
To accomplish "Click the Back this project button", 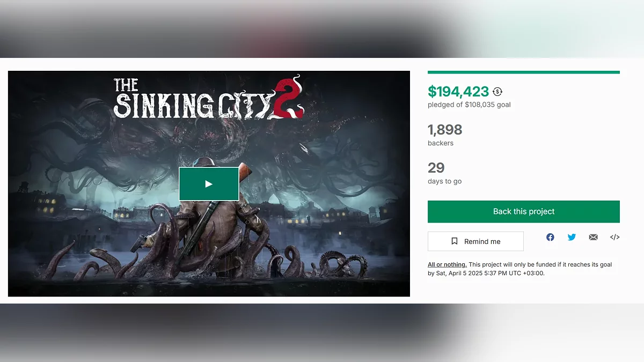I will pos(524,211).
